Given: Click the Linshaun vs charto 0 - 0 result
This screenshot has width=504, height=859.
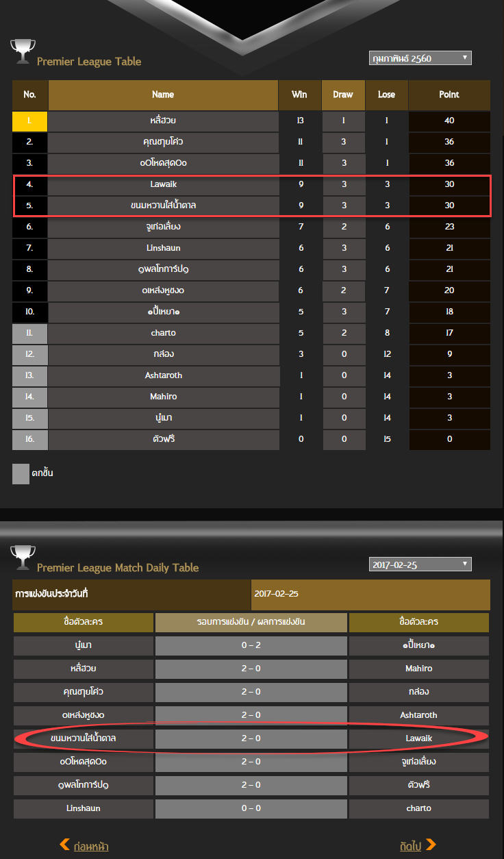Looking at the screenshot, I should 251,808.
